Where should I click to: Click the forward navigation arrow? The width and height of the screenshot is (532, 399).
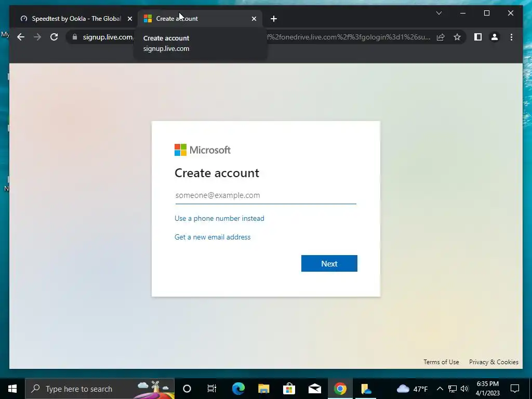[x=37, y=37]
